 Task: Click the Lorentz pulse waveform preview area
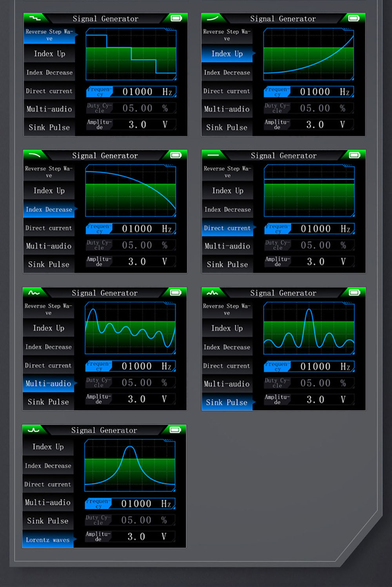130,465
